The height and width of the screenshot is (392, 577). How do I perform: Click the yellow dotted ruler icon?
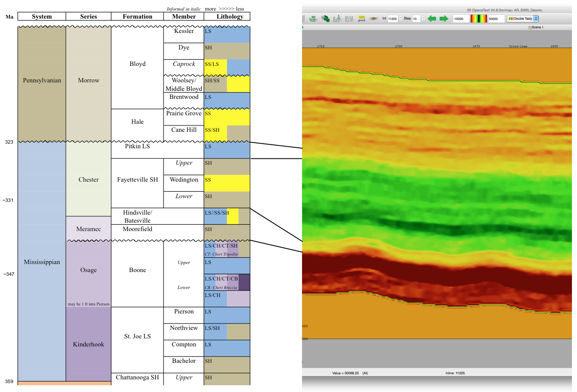(362, 19)
